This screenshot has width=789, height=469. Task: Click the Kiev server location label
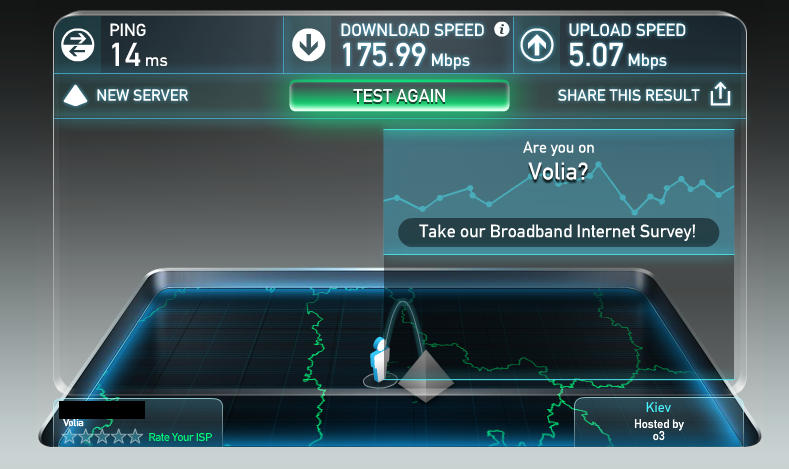click(x=658, y=407)
